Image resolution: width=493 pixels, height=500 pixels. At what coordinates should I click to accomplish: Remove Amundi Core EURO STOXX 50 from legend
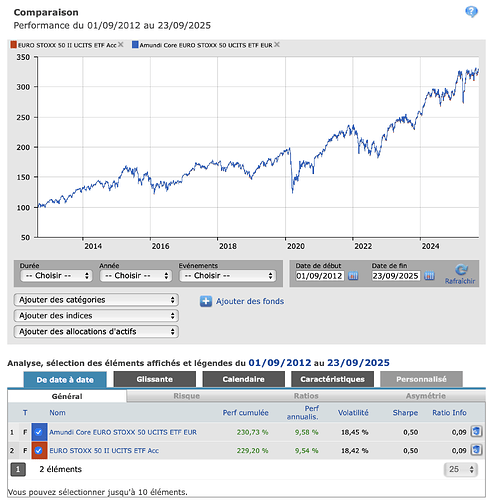[277, 45]
